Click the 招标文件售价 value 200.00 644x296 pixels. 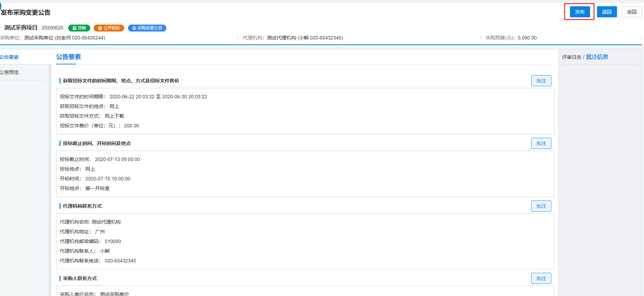tap(131, 126)
